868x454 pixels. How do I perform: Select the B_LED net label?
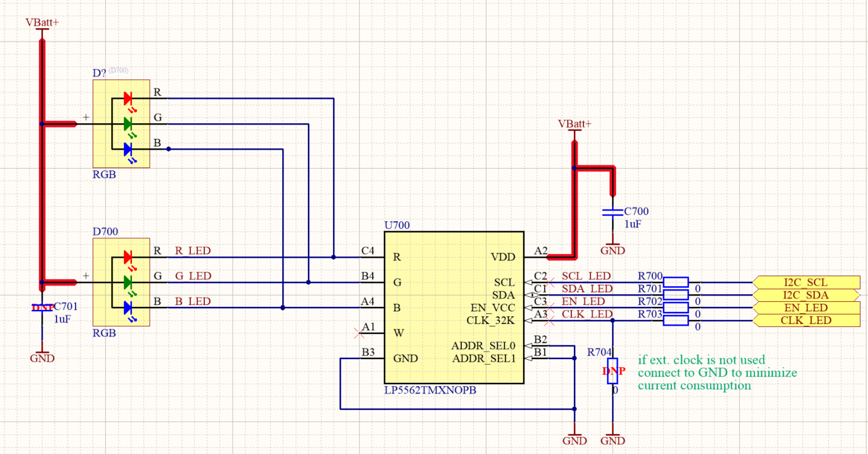[x=192, y=301]
